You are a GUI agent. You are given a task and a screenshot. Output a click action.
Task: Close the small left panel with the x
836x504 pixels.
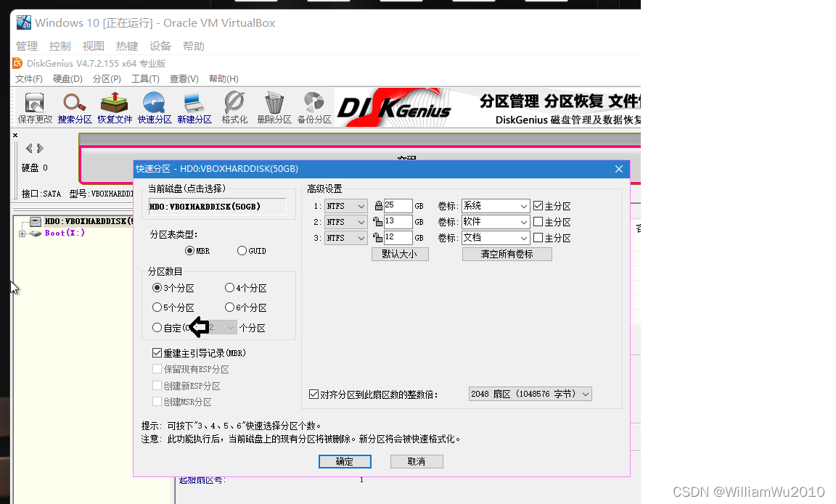[15, 136]
